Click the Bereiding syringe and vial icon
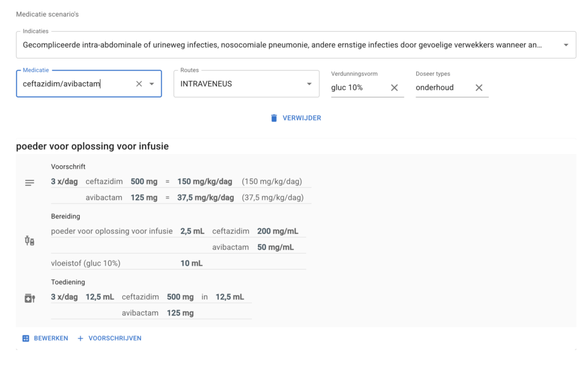This screenshot has width=588, height=373. (30, 241)
